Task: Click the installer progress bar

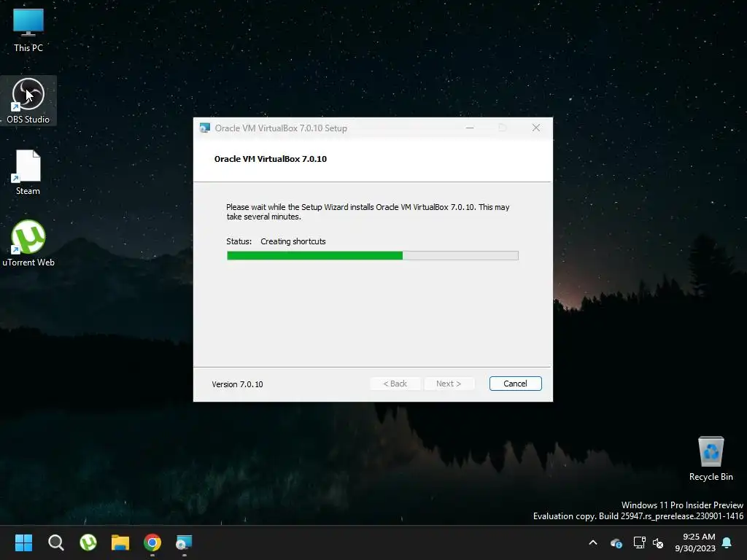Action: coord(373,256)
